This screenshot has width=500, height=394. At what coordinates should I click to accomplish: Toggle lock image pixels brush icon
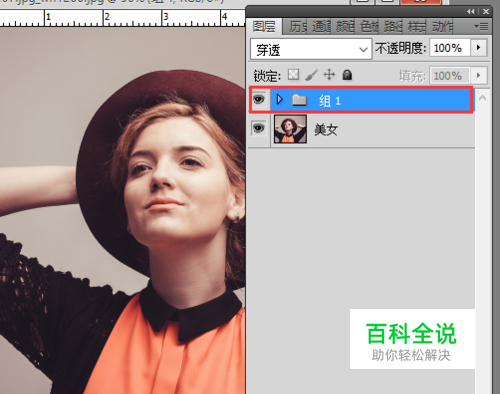[x=311, y=75]
